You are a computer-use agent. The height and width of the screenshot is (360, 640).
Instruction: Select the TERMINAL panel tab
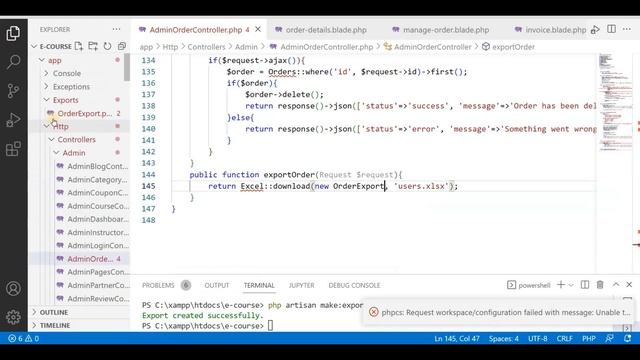pos(259,285)
